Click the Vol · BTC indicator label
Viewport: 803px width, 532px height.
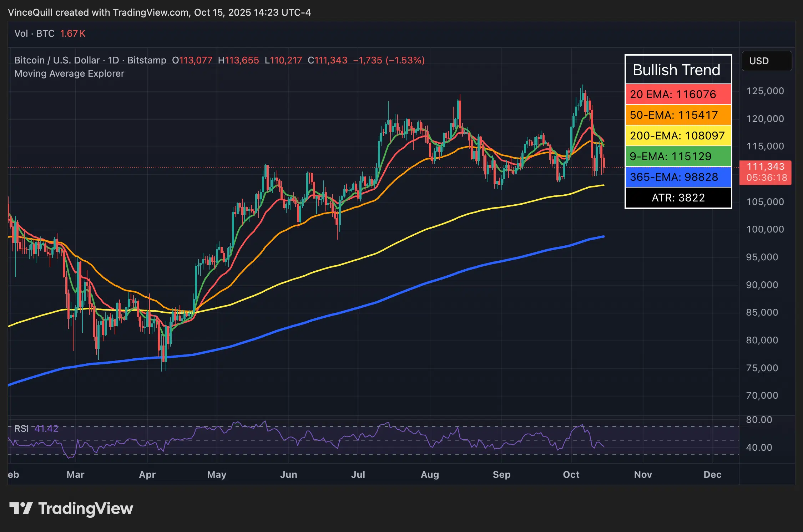tap(34, 34)
